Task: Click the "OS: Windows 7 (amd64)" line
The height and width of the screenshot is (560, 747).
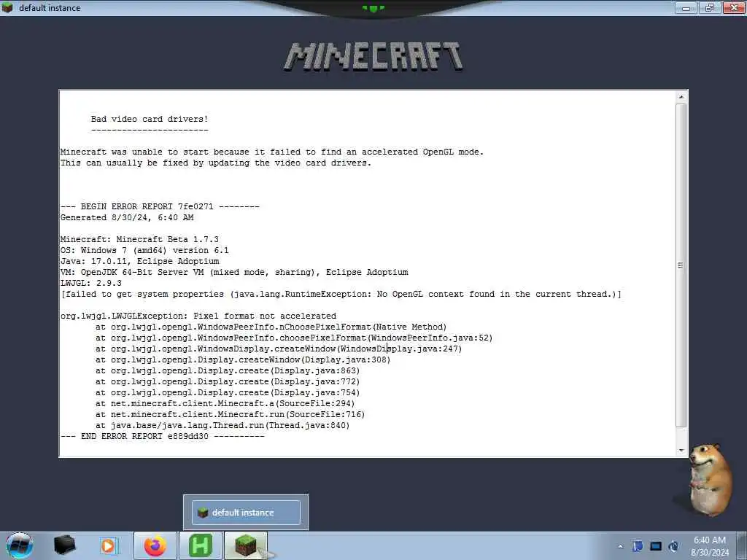Action: pyautogui.click(x=145, y=251)
